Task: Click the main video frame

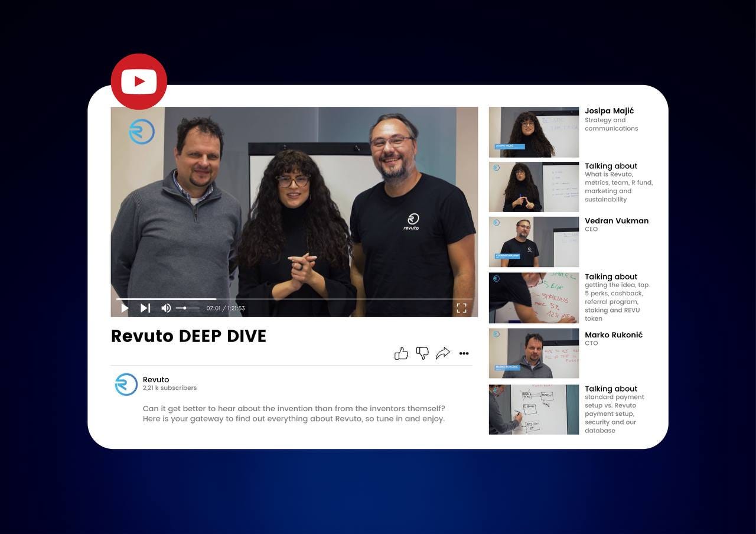Action: [x=294, y=211]
